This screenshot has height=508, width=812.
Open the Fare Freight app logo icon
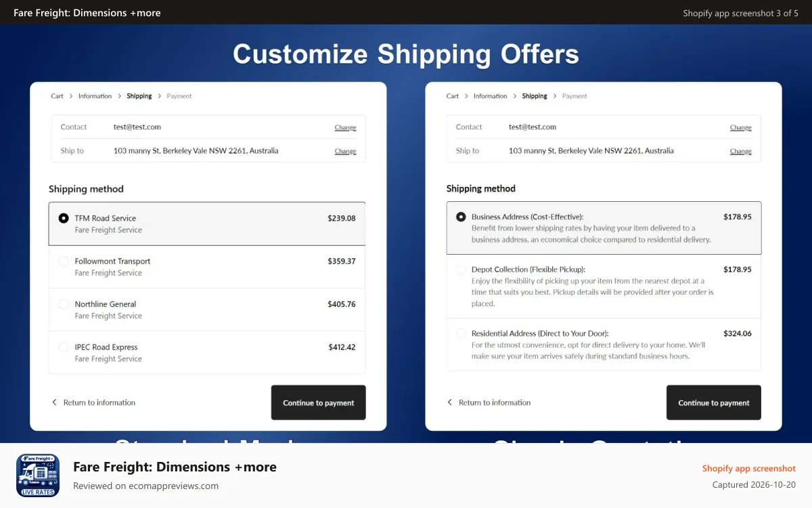[38, 475]
